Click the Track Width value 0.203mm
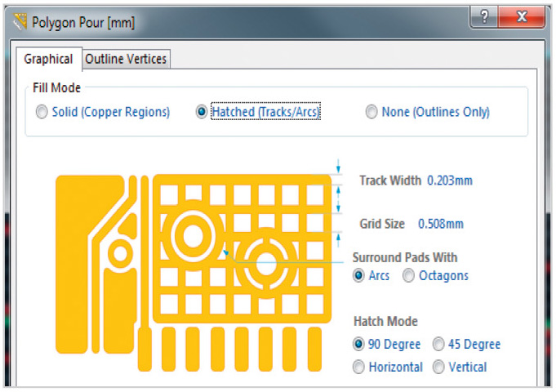This screenshot has height=392, width=556. [x=450, y=180]
